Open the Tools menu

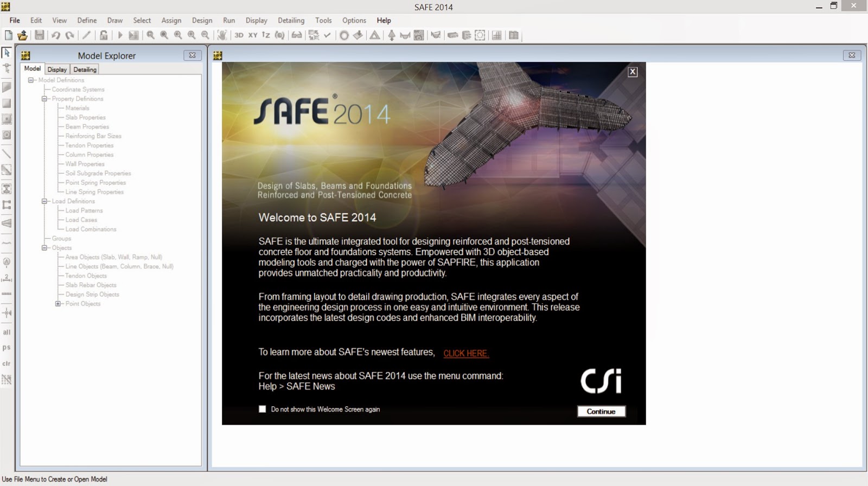click(323, 20)
